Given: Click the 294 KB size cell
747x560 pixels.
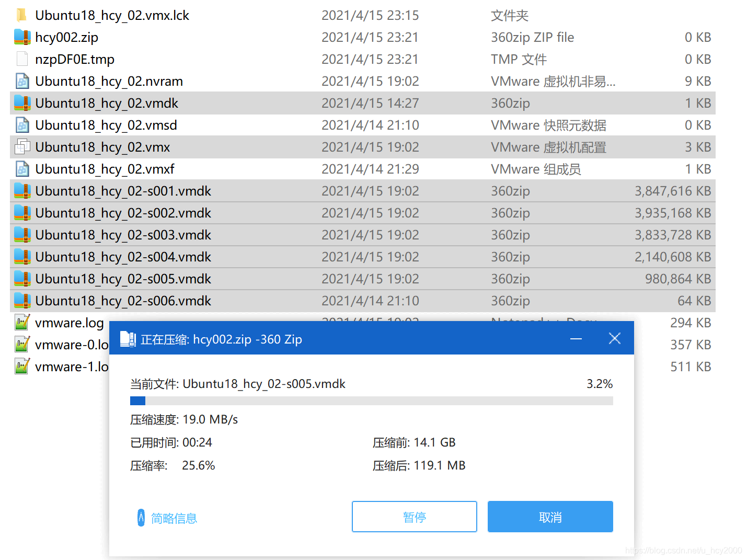Looking at the screenshot, I should click(691, 323).
